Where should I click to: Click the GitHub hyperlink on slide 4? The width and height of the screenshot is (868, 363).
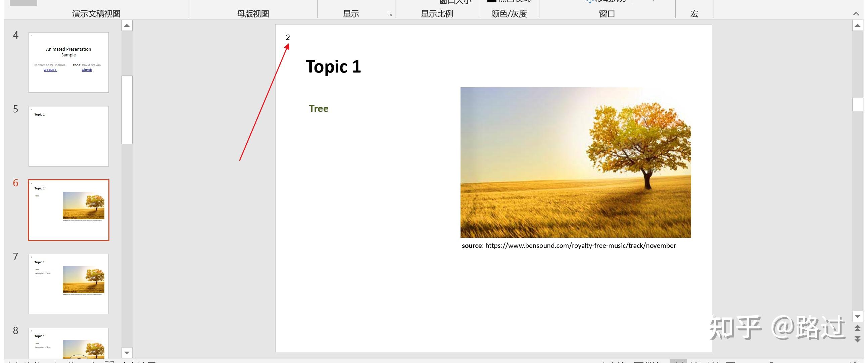pyautogui.click(x=87, y=70)
